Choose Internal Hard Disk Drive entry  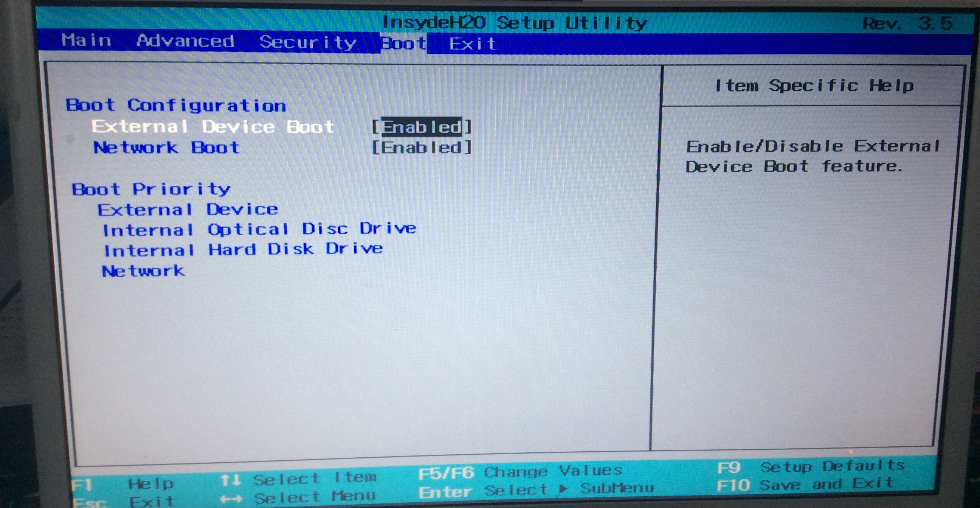(x=243, y=250)
